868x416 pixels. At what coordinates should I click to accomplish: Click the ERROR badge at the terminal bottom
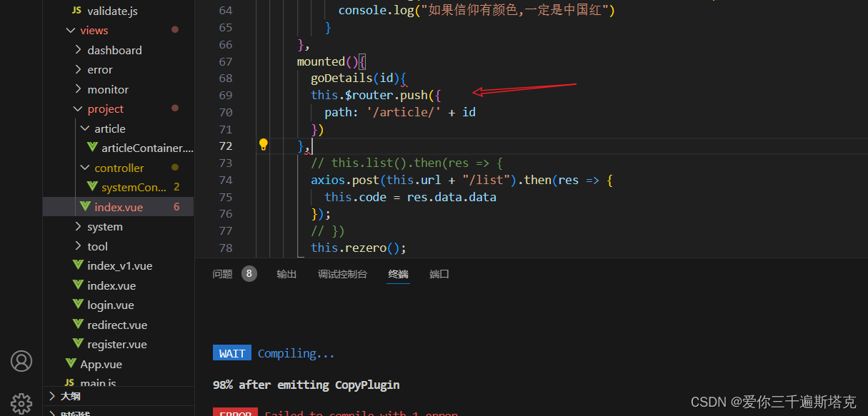point(235,412)
